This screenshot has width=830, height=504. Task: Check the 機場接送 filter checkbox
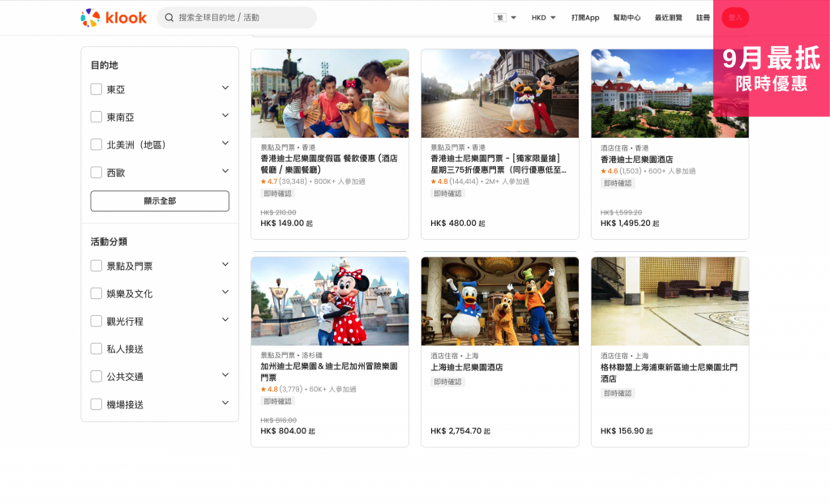coord(96,404)
